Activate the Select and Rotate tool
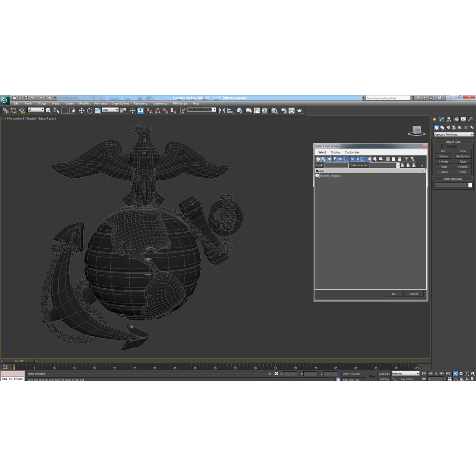476x476 pixels. click(90, 110)
